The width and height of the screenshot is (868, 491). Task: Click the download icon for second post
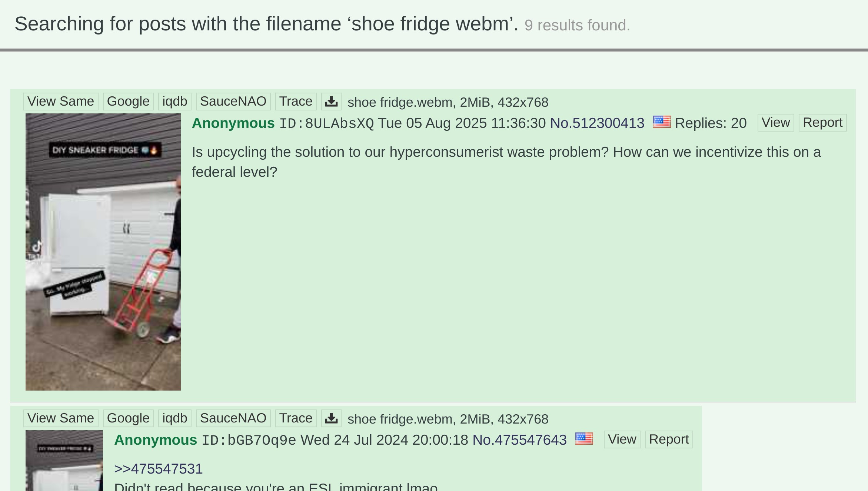click(x=331, y=418)
